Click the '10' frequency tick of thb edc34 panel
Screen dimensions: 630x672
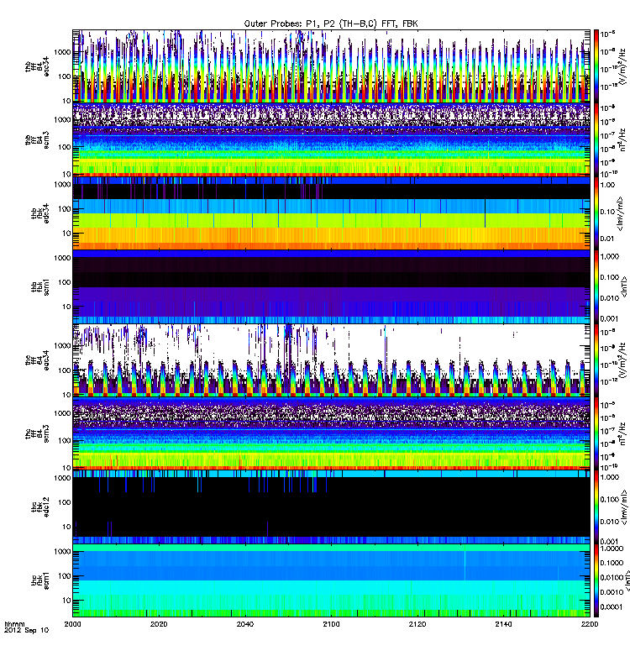[x=66, y=234]
